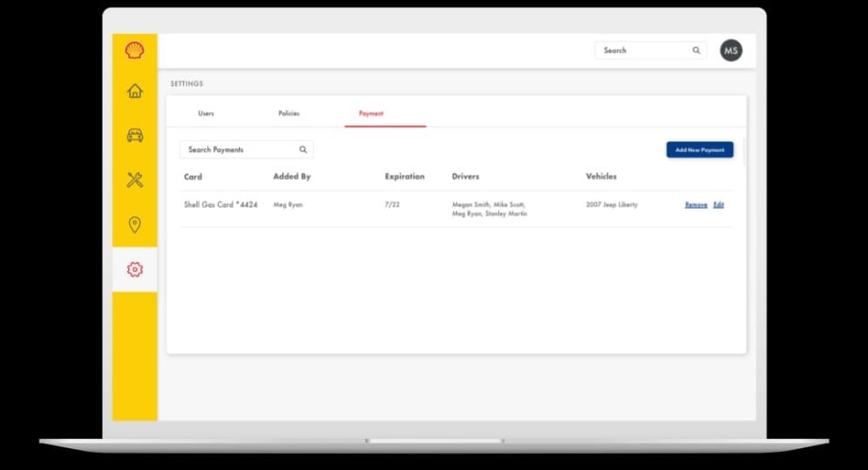The image size is (868, 470).
Task: Click the Expiration column header
Action: pos(405,176)
